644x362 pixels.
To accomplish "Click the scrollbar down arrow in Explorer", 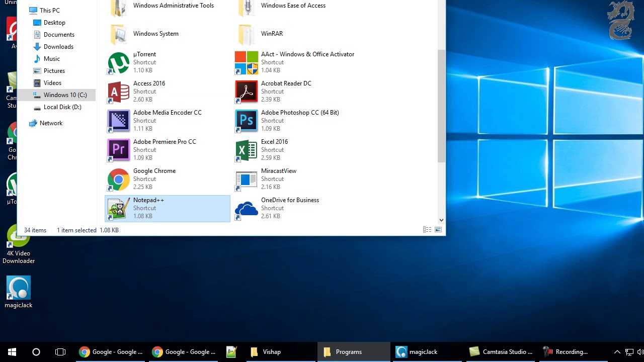I will (441, 220).
